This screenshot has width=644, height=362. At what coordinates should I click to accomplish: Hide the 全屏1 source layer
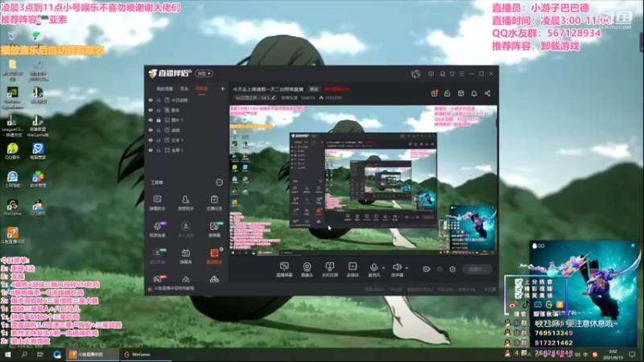pyautogui.click(x=151, y=150)
